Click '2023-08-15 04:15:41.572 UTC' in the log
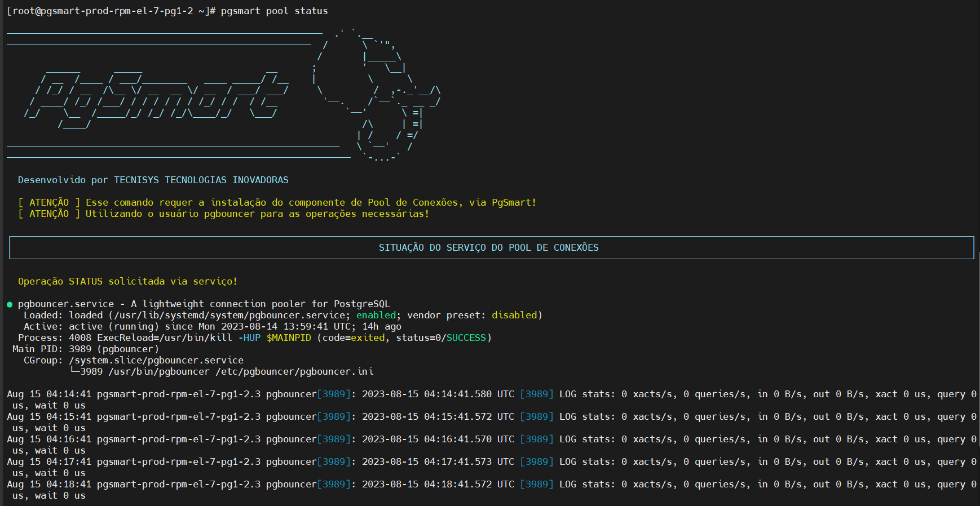Image resolution: width=980 pixels, height=506 pixels. click(x=438, y=416)
